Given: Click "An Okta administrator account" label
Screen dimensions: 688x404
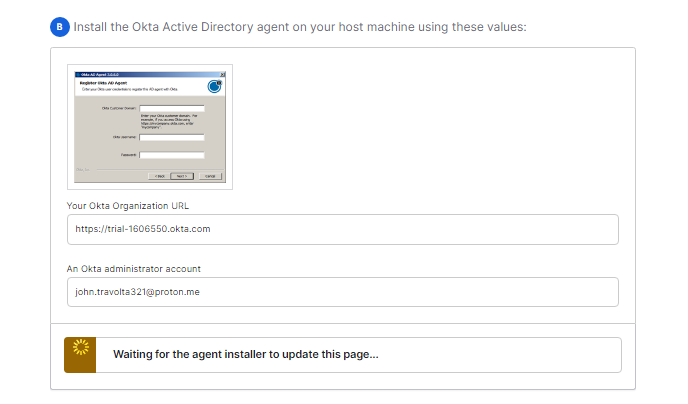Looking at the screenshot, I should click(x=138, y=269).
